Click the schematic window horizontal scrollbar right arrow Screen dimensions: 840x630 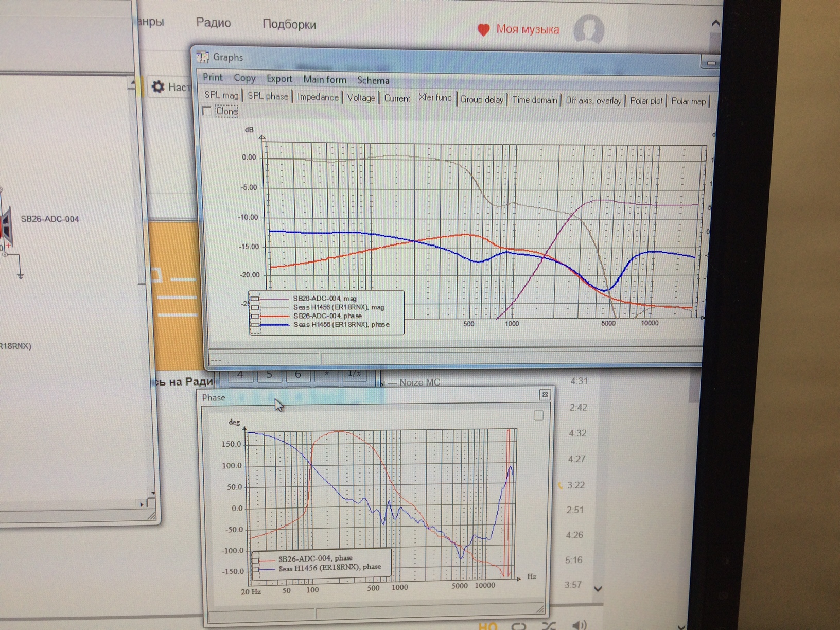coord(142,505)
